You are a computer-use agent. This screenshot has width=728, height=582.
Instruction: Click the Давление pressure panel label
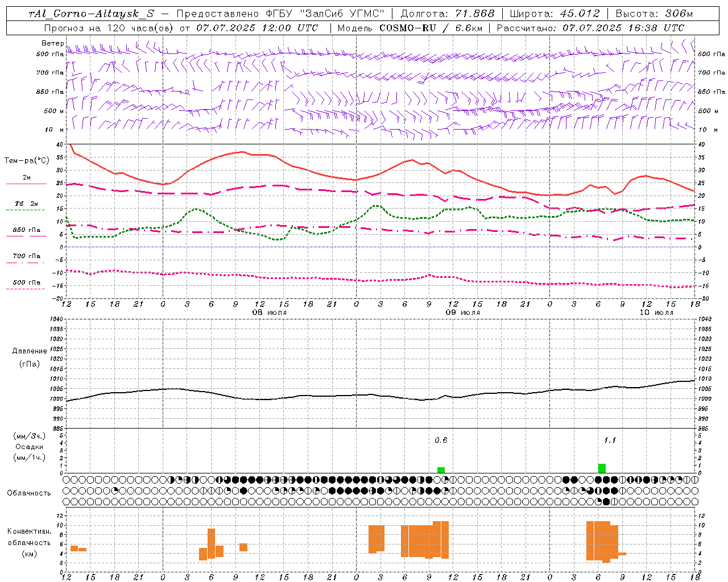click(30, 351)
